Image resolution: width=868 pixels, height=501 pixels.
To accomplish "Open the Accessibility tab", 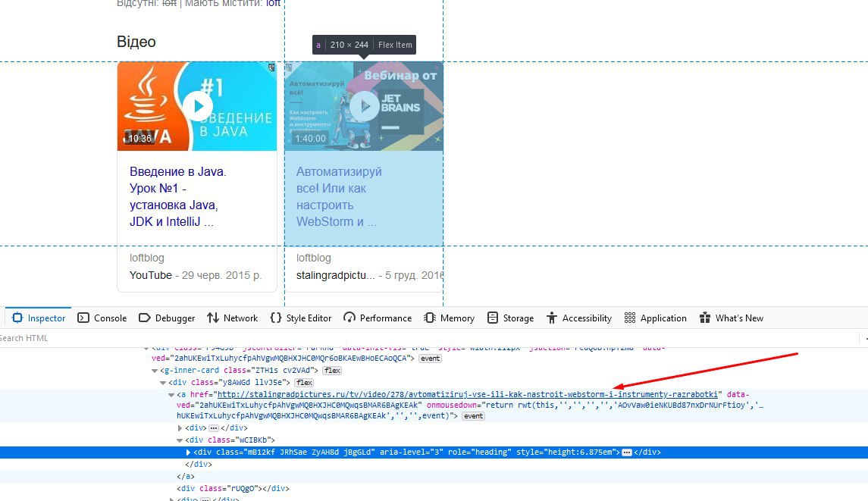I will click(579, 318).
